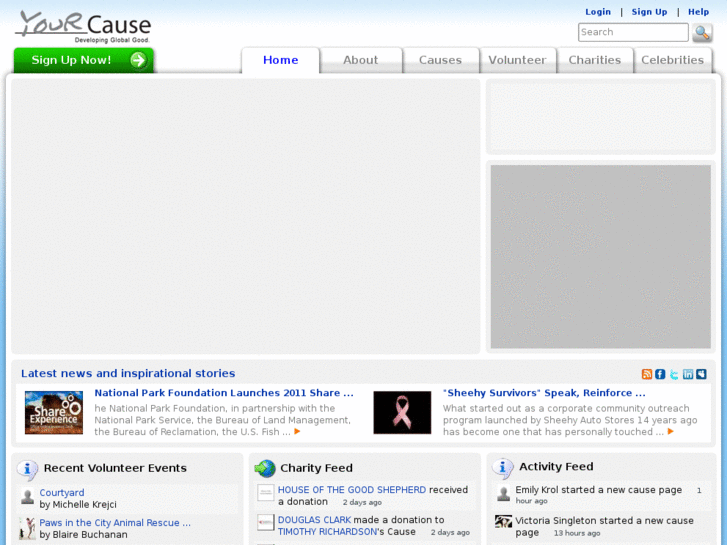Open the Courtyard volunteer event link
This screenshot has width=727, height=545.
coord(62,493)
